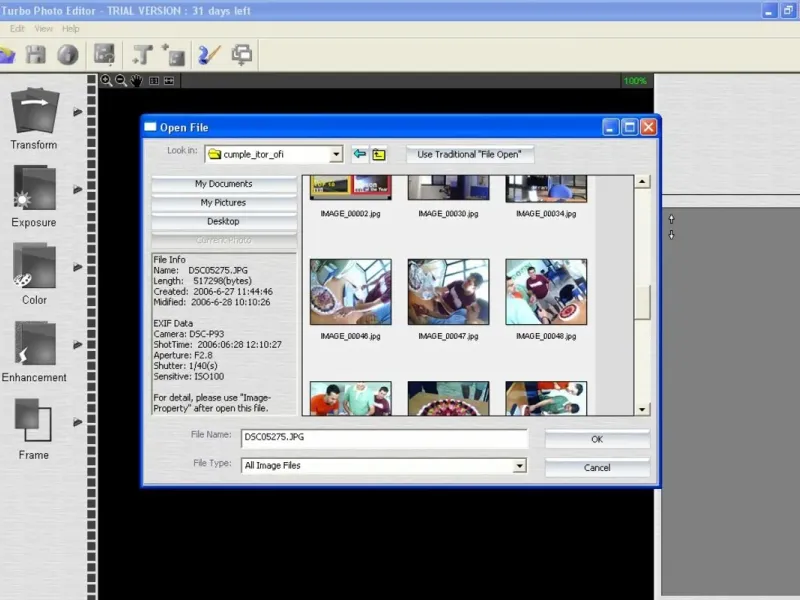
Task: Click the paintbrush tool in toolbar
Action: pyautogui.click(x=208, y=54)
